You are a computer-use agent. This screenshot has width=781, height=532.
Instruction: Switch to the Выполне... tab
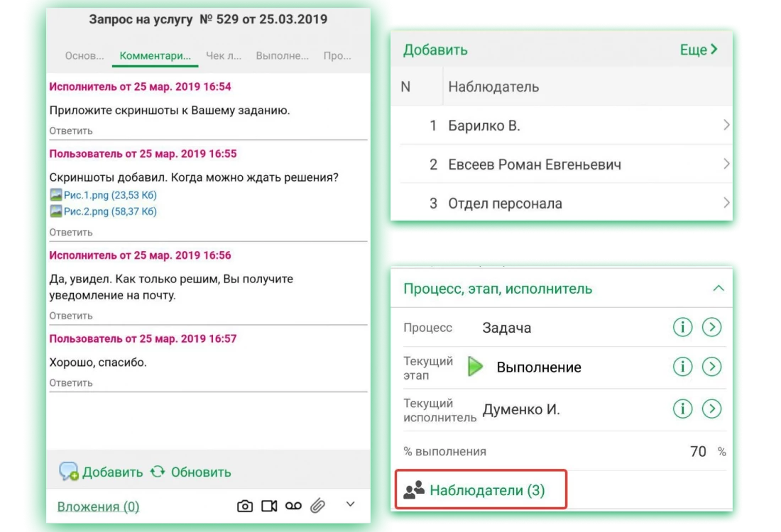point(282,55)
